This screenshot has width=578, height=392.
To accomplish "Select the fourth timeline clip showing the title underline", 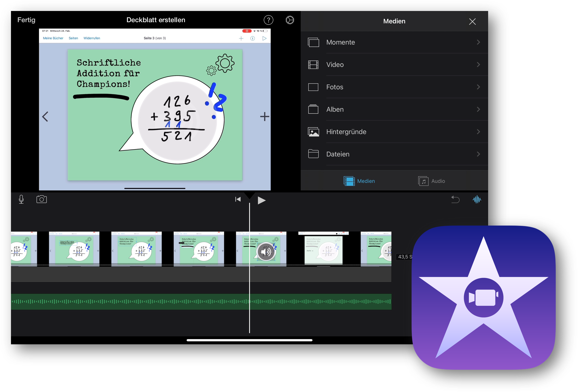I will (x=199, y=249).
